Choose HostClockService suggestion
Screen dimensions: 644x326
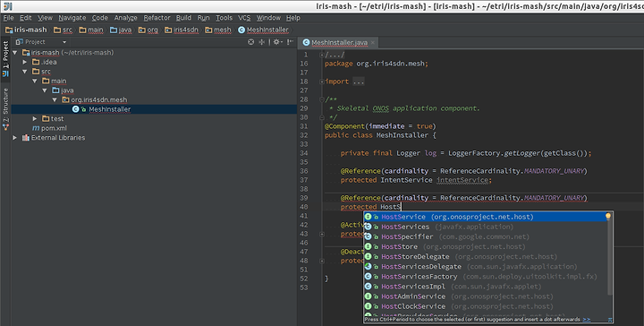click(x=486, y=306)
